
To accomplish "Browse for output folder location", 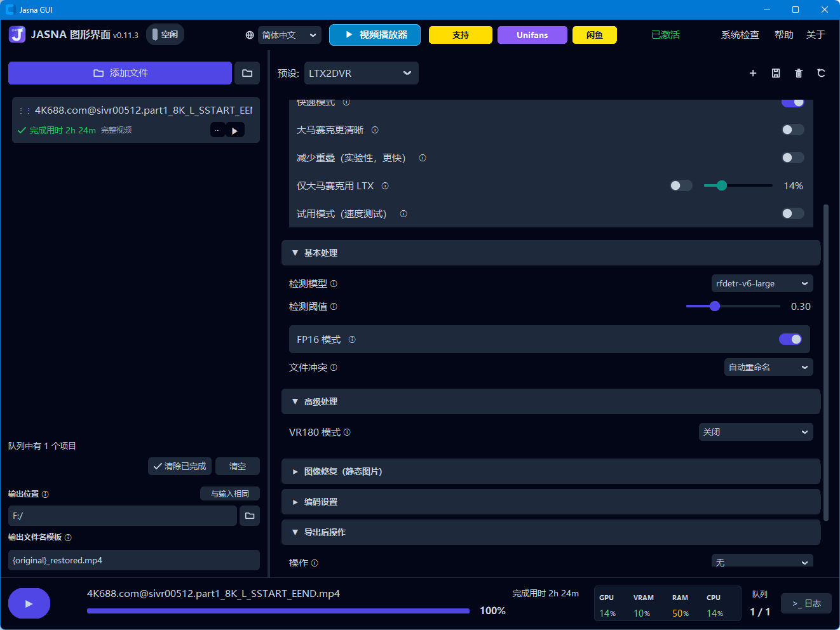I will [250, 516].
